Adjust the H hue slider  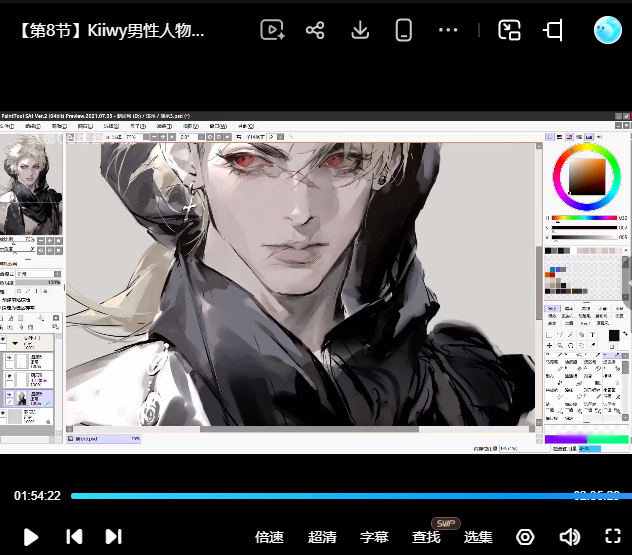(x=584, y=218)
